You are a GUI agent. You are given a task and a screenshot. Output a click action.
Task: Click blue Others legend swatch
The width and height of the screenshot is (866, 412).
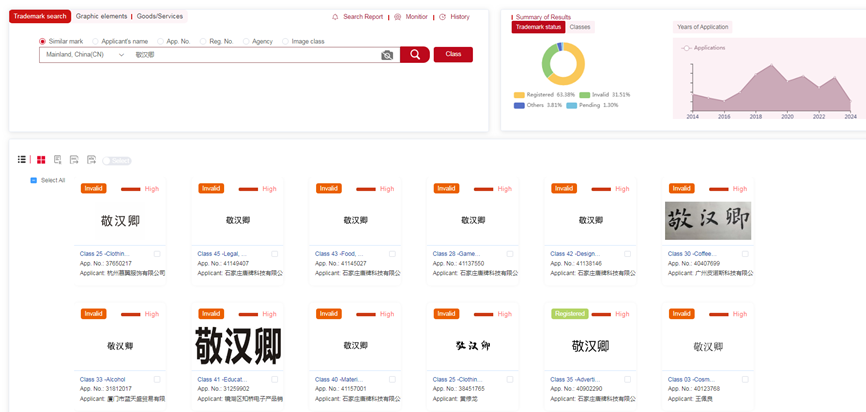click(x=519, y=105)
